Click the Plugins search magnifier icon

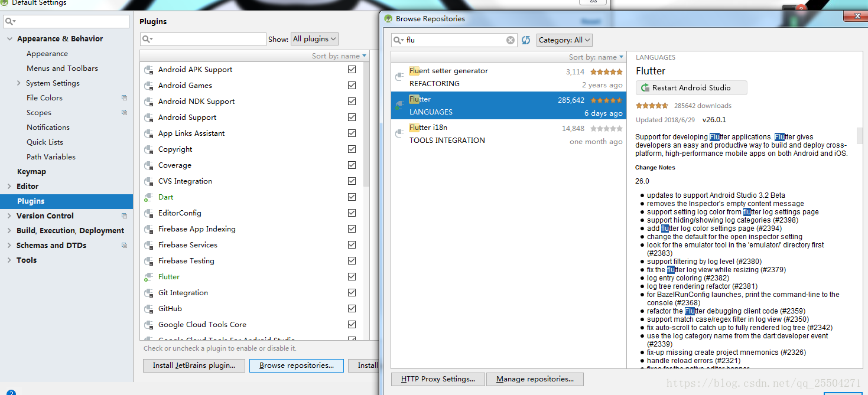pos(148,39)
